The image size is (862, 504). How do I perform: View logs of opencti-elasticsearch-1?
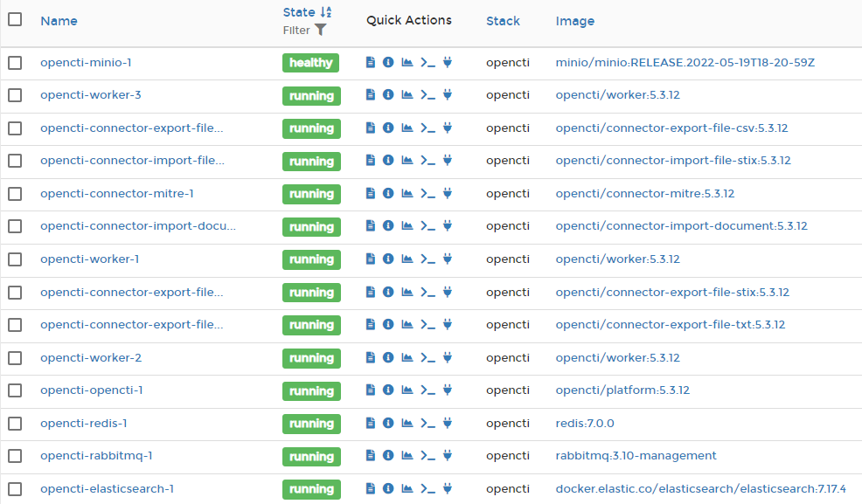370,489
